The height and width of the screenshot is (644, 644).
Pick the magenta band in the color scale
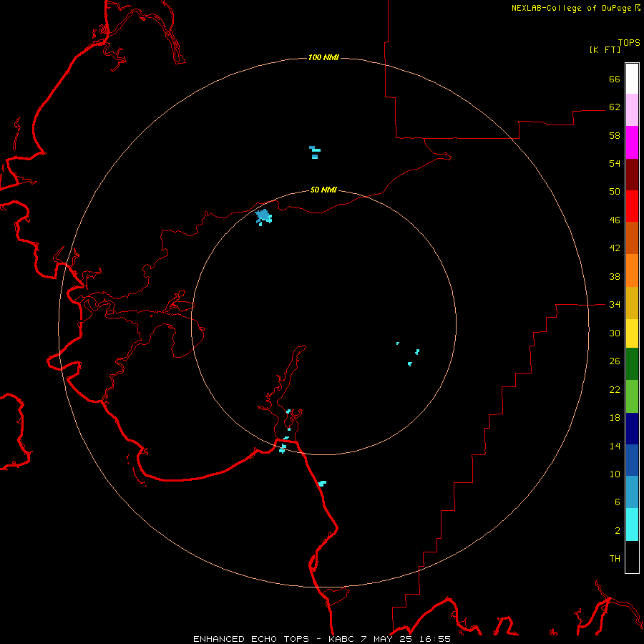[632, 142]
